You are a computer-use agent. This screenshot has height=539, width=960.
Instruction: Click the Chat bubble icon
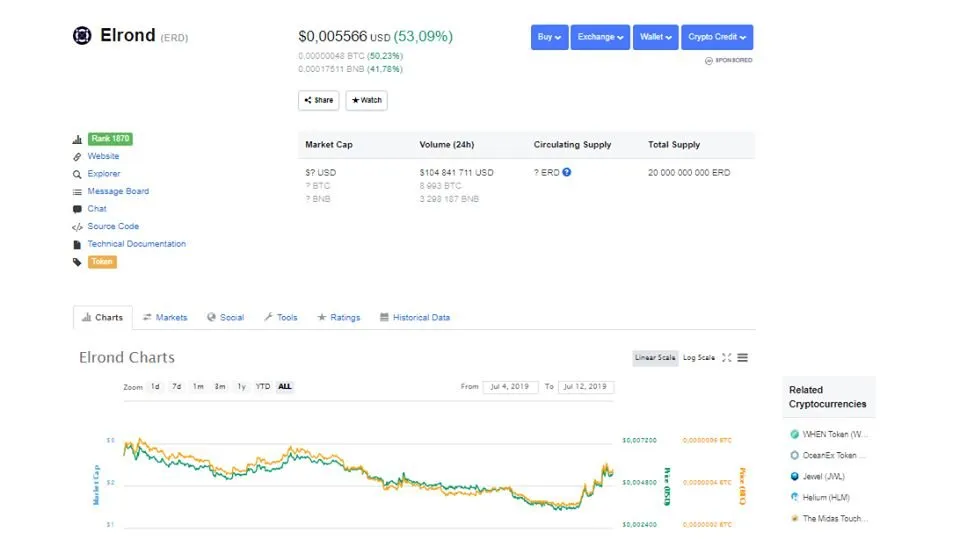point(77,209)
